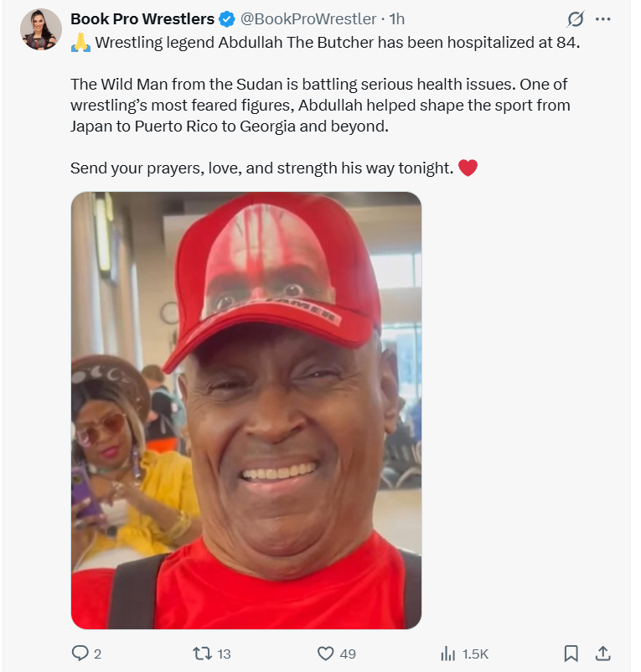Click the reply speech bubble icon
Image resolution: width=641 pixels, height=672 pixels.
coord(80,653)
